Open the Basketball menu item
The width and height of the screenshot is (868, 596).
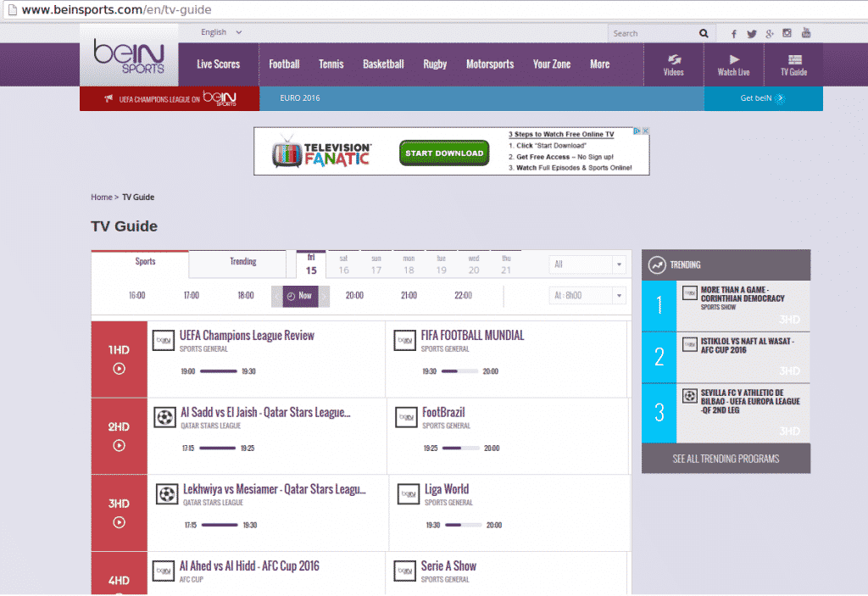coord(384,64)
